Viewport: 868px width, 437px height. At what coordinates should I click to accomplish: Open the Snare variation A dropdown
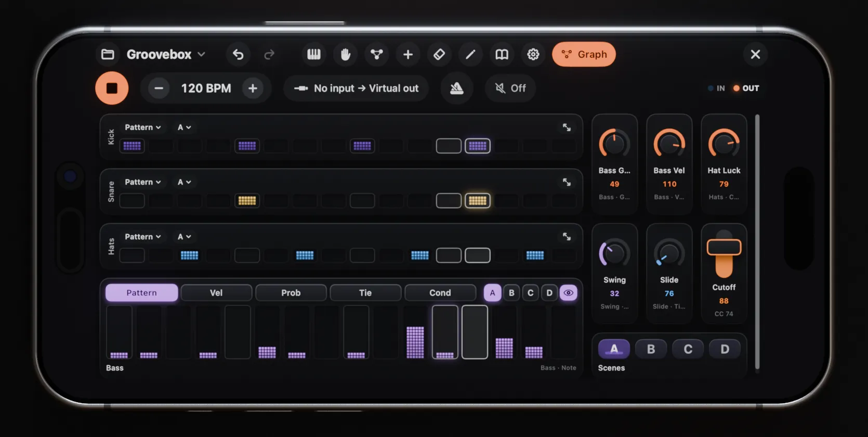tap(185, 182)
